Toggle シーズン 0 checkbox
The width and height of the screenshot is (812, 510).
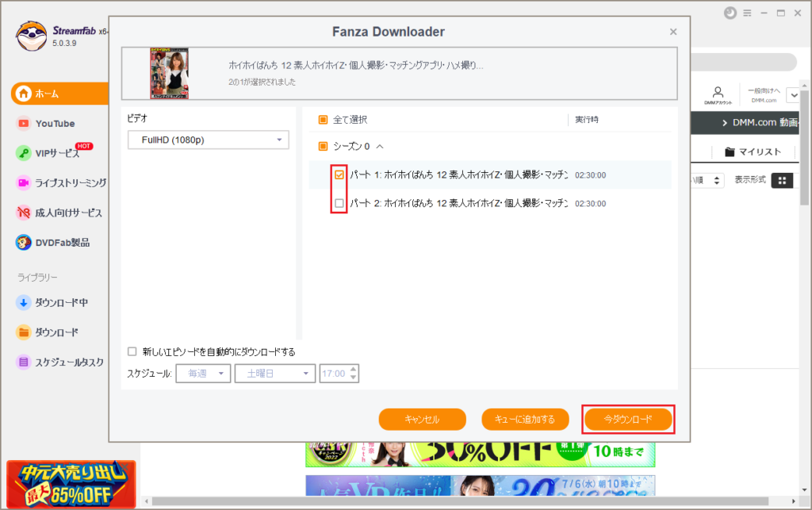click(324, 147)
